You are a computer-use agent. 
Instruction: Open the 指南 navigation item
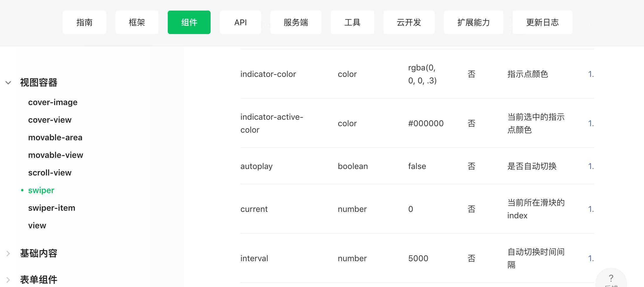[84, 22]
